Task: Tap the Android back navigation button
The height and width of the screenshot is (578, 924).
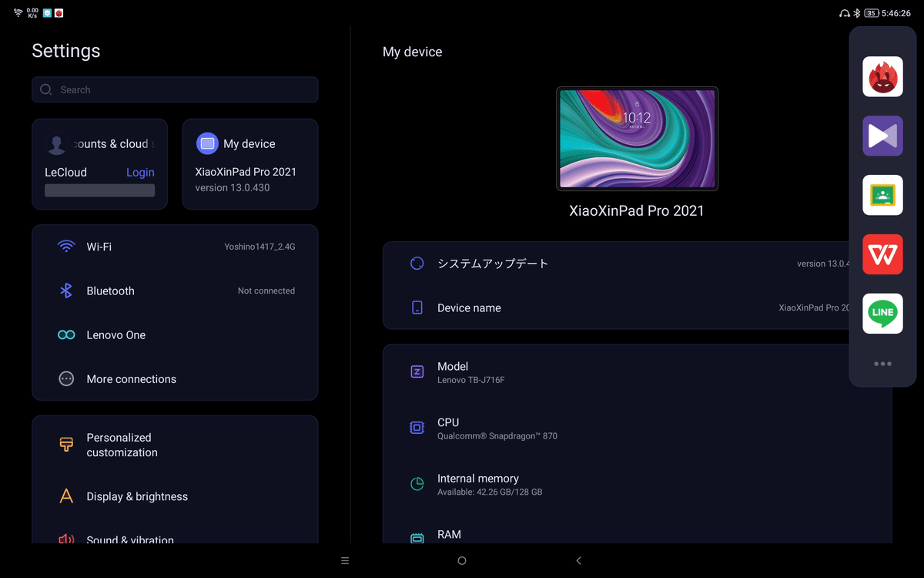Action: [579, 561]
